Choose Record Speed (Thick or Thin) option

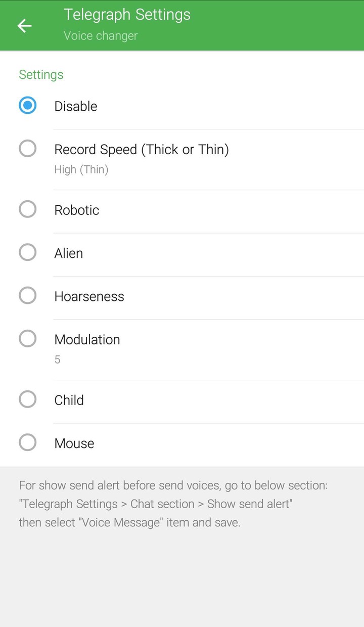click(x=28, y=149)
